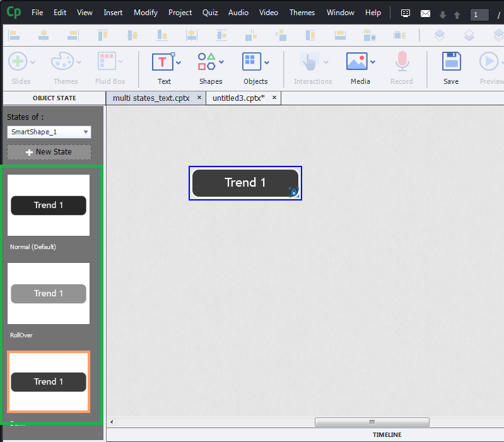Close the multi states_text.cptx tab
This screenshot has width=504, height=442.
199,97
